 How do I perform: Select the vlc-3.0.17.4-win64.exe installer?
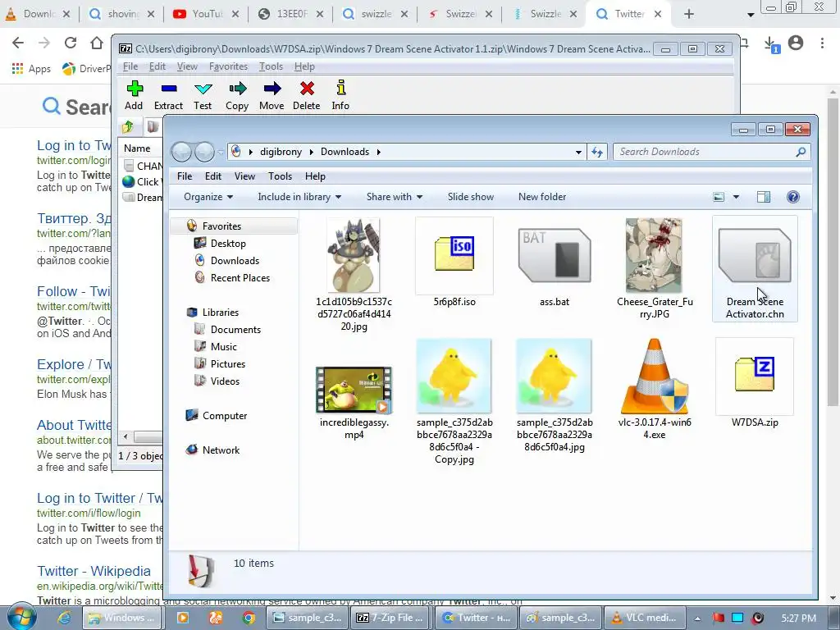(x=654, y=390)
